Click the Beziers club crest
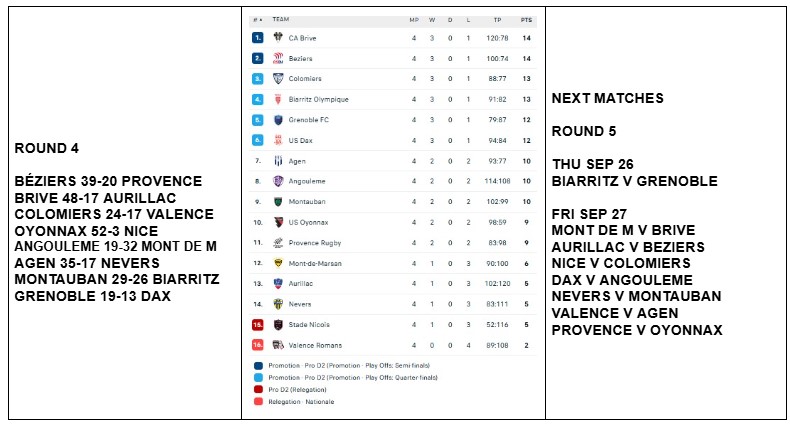This screenshot has width=790, height=427. 278,58
